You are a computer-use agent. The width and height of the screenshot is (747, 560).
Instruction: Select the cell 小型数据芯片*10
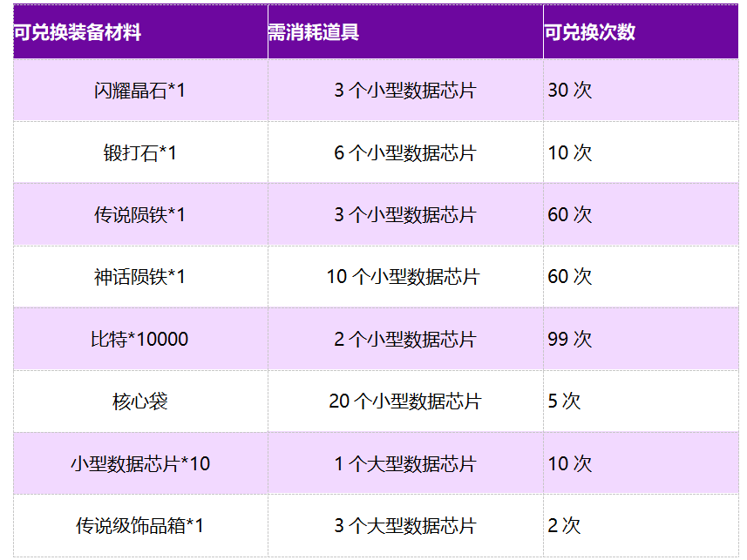coord(140,463)
